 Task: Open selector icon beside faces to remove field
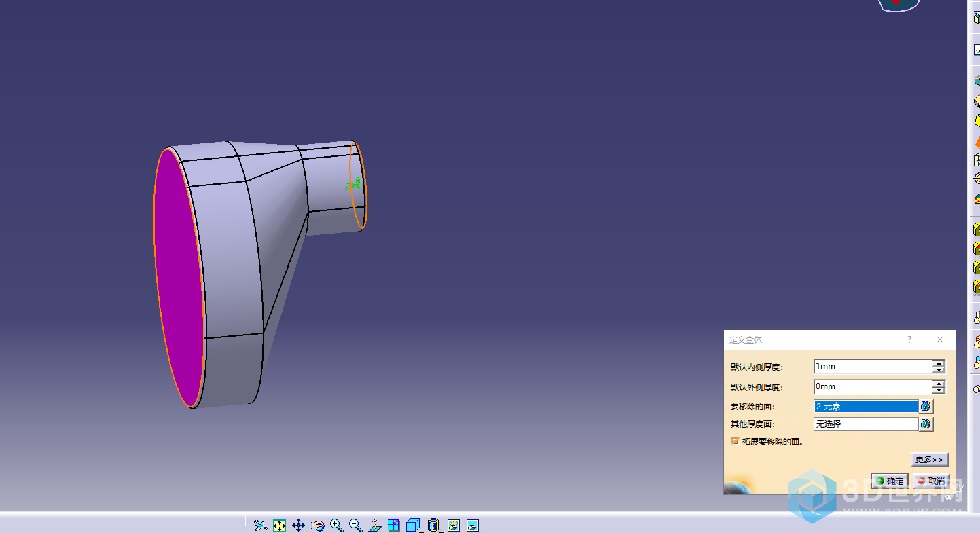click(926, 406)
